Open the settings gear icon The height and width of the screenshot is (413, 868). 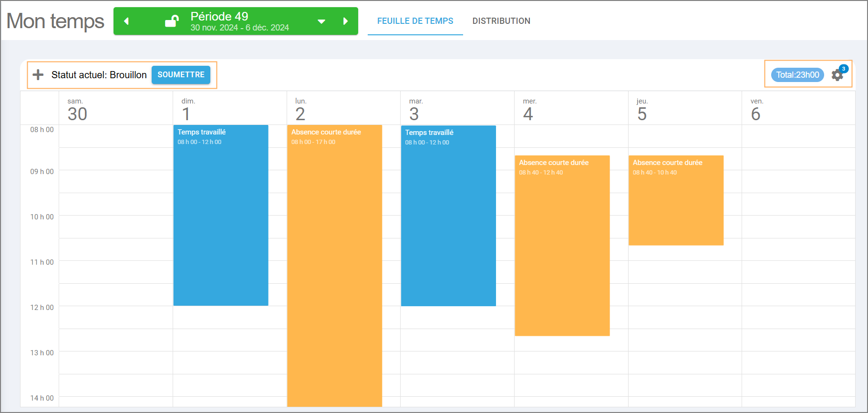tap(837, 75)
